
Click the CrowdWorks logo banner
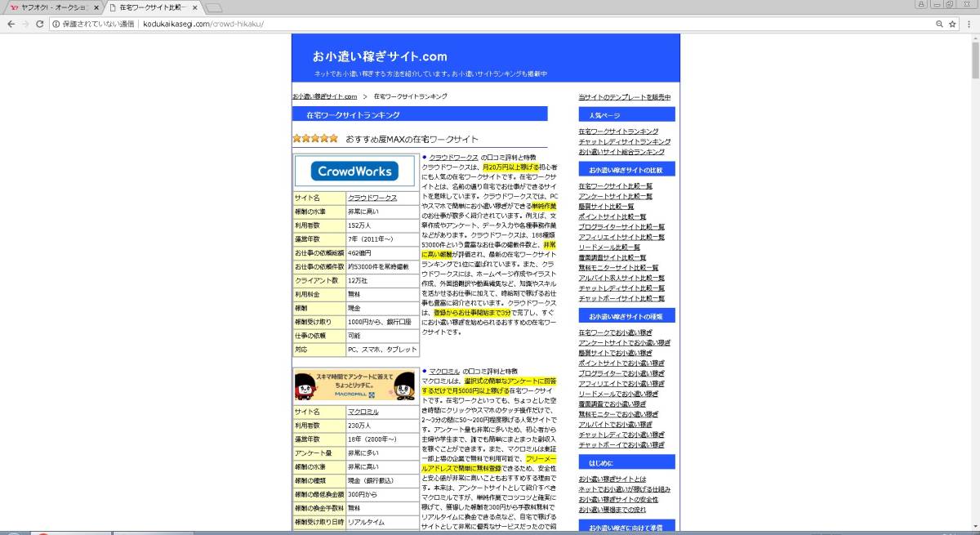coord(355,172)
